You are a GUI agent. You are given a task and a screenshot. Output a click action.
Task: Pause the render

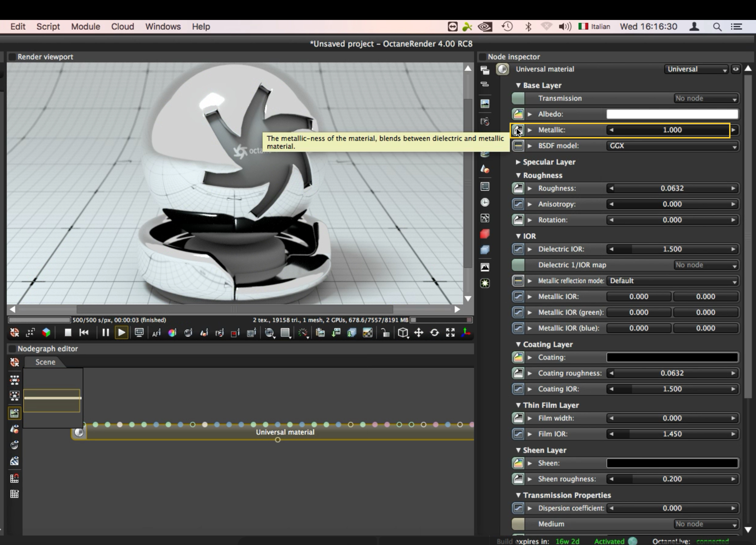pos(105,333)
